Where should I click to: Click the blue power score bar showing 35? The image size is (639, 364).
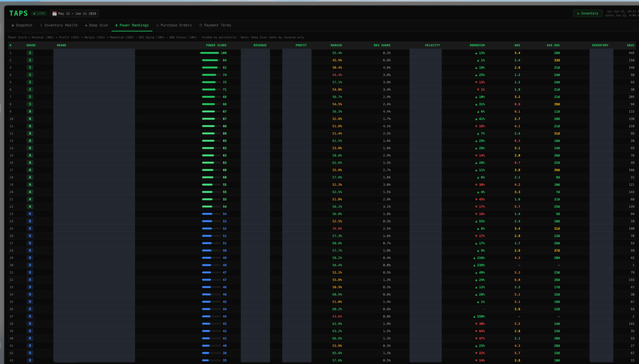tap(211, 360)
